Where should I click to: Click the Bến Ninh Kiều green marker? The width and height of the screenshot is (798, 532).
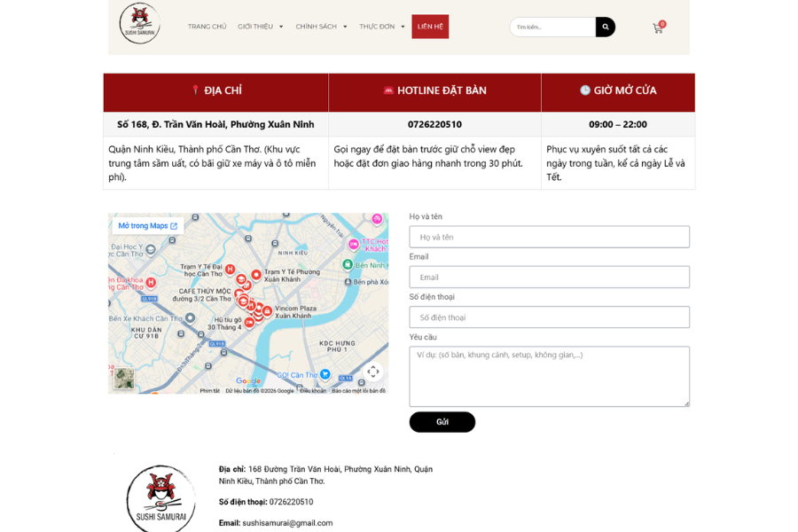tap(348, 264)
